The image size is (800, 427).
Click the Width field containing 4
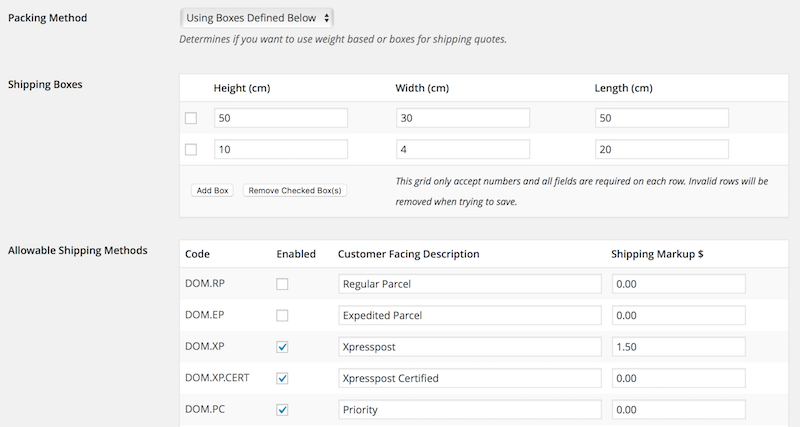click(x=462, y=150)
